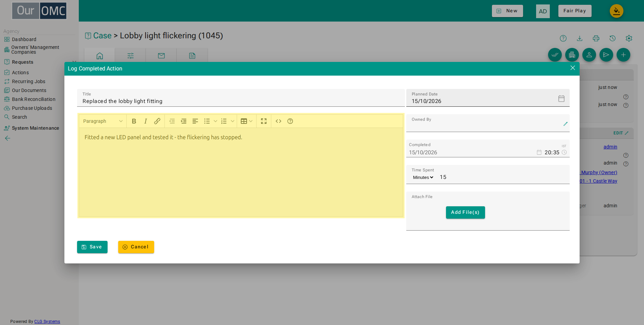Open Dashboard in sidebar

click(24, 39)
